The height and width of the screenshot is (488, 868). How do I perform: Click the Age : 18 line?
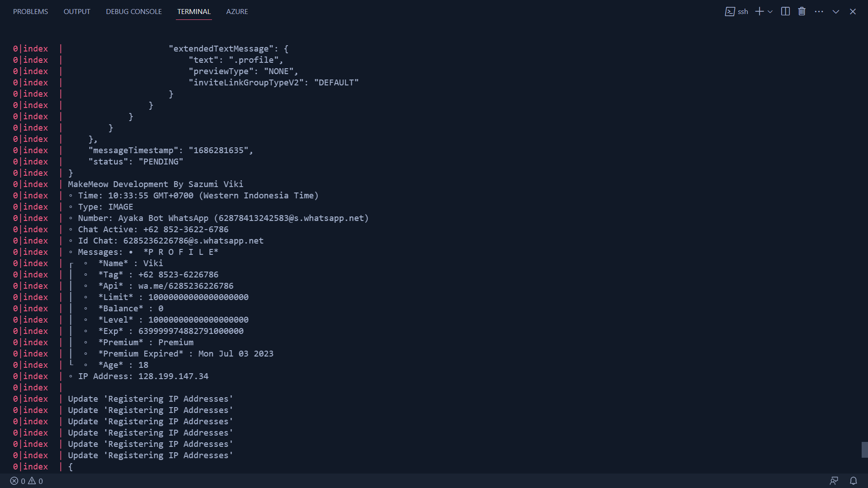(123, 365)
